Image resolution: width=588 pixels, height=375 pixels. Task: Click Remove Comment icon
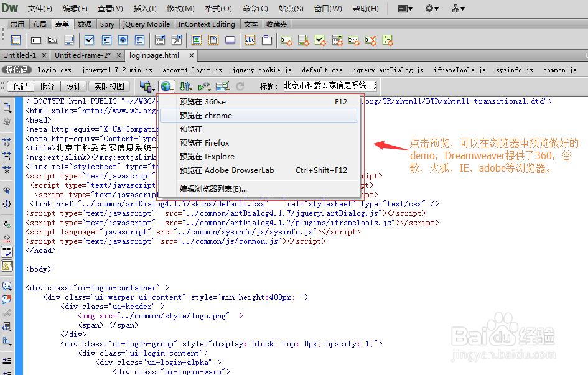coord(7,299)
